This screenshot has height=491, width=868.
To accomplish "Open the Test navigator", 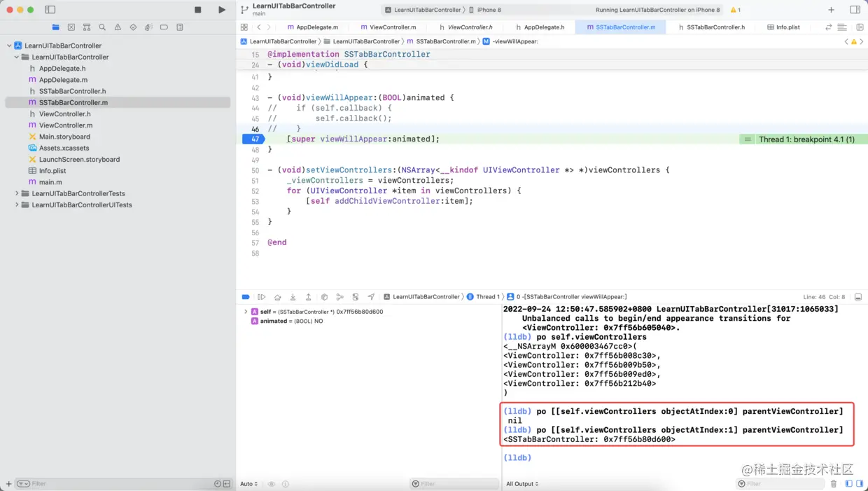I will click(x=133, y=27).
